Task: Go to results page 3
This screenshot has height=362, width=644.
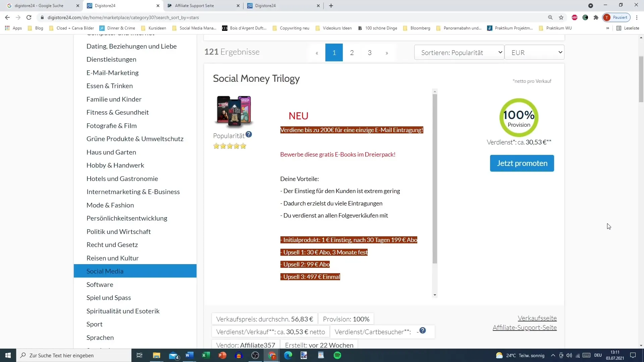Action: coord(370,53)
